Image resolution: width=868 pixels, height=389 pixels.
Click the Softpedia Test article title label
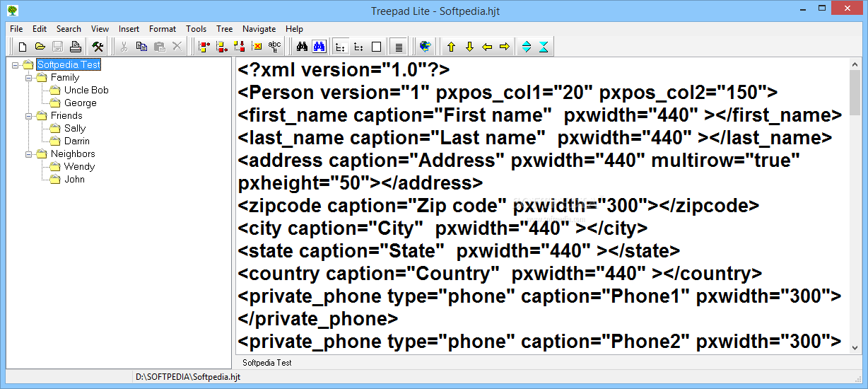click(267, 362)
